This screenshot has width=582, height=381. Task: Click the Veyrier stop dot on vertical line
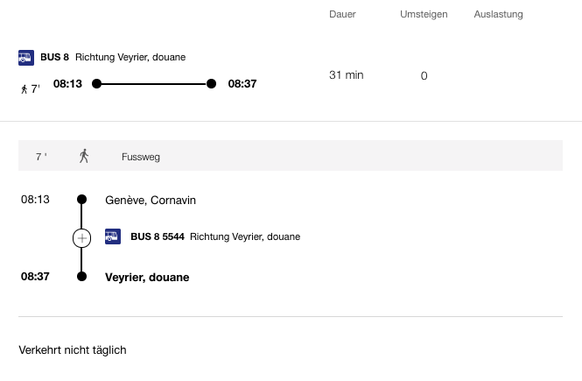tap(82, 276)
